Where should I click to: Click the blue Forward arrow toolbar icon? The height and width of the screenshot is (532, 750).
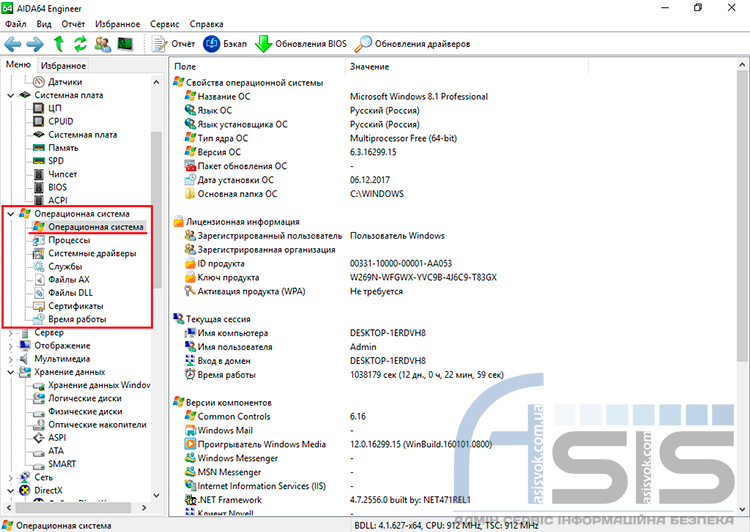pos(35,44)
